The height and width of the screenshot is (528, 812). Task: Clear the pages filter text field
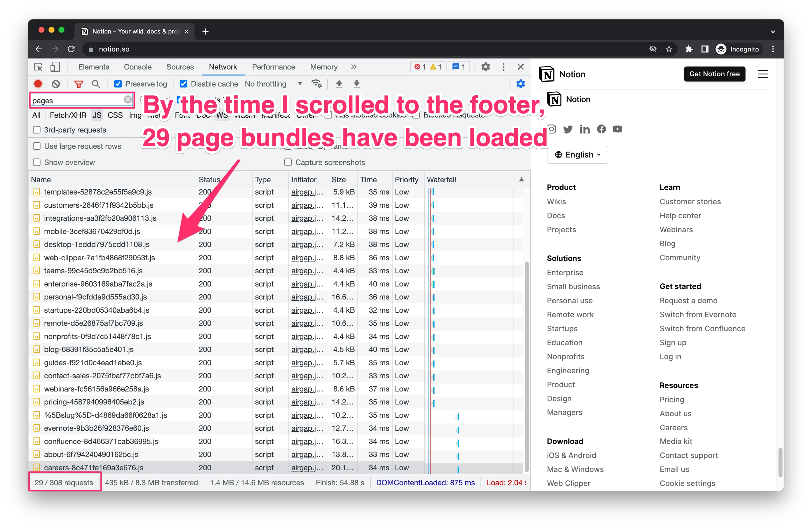pyautogui.click(x=128, y=100)
